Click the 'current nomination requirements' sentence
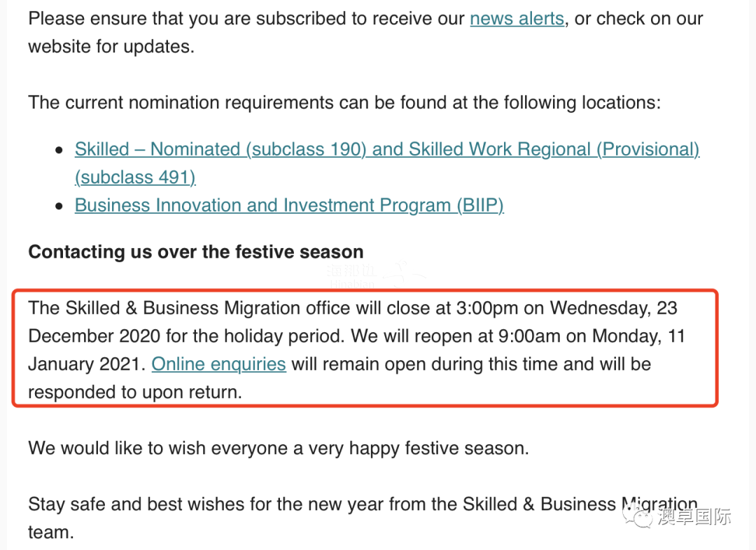The height and width of the screenshot is (550, 756). click(344, 103)
